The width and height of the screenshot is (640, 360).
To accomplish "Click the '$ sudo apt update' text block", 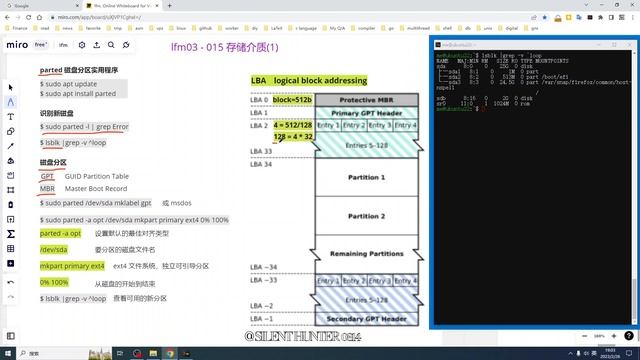I will tap(69, 84).
